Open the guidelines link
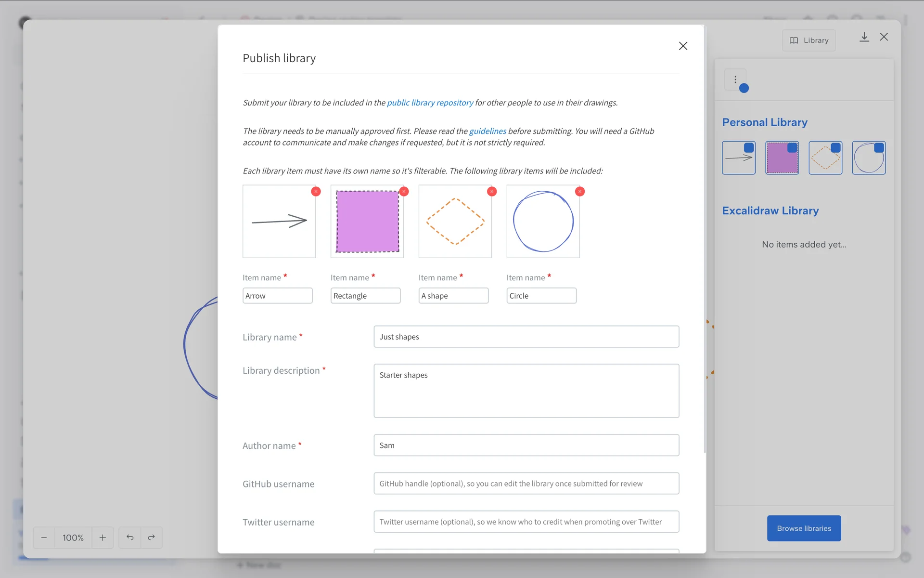This screenshot has width=924, height=578. click(488, 131)
